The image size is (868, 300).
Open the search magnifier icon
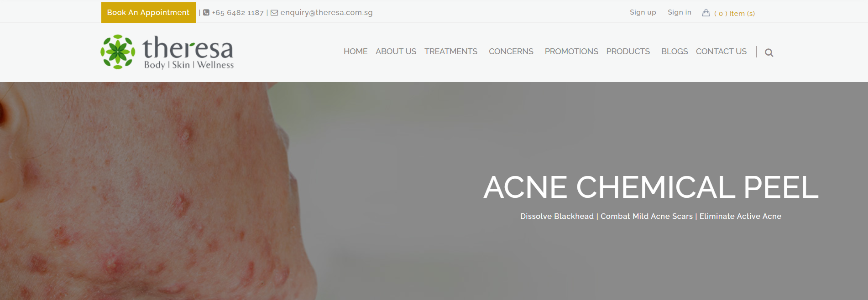tap(769, 52)
